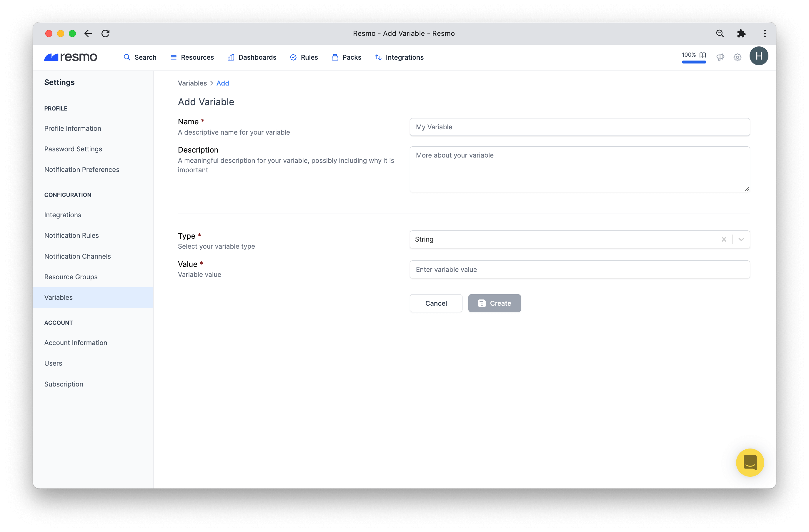Viewport: 809px width, 532px height.
Task: Open Notification Preferences in sidebar
Action: 81,169
